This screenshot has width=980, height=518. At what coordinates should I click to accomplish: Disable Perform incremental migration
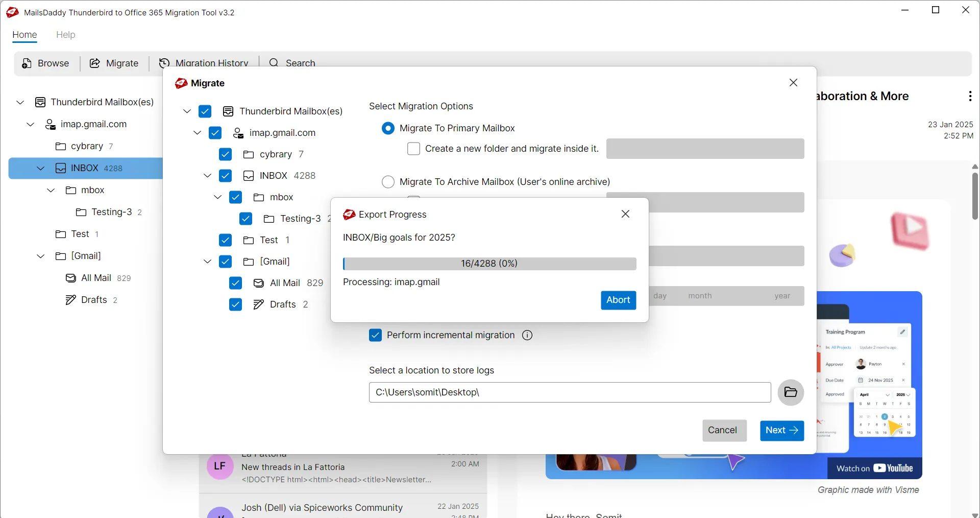click(x=376, y=335)
